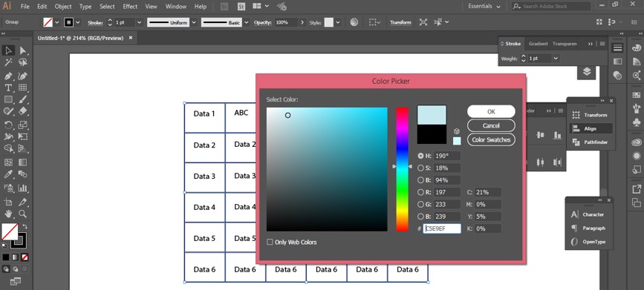644x290 pixels.
Task: Open the Basic brush definition dropdown
Action: (x=247, y=22)
